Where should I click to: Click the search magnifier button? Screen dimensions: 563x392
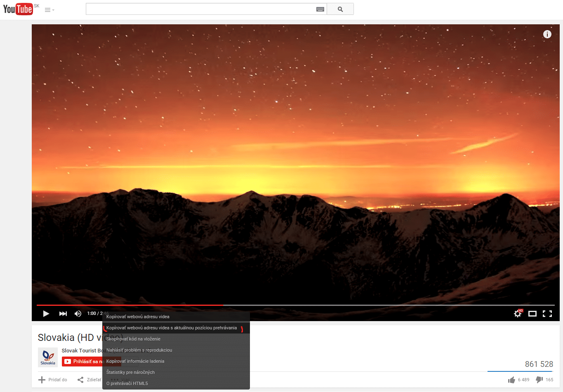point(340,9)
